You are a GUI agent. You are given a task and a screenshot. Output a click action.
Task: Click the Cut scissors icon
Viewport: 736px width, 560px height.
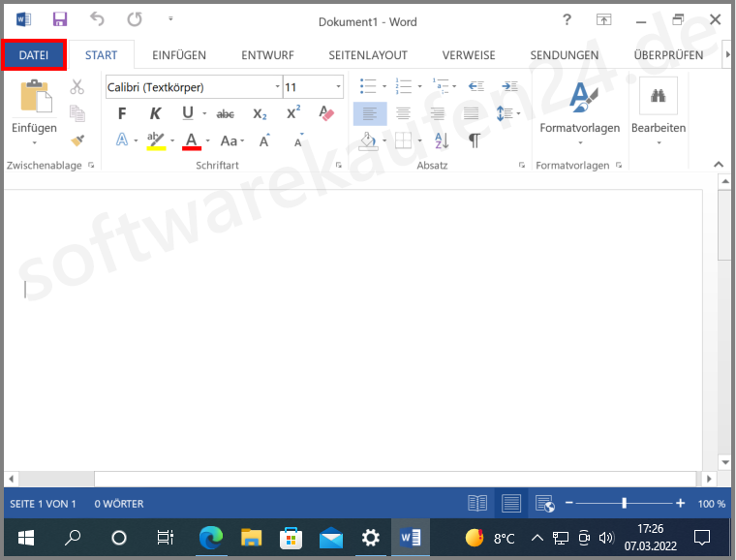click(77, 87)
